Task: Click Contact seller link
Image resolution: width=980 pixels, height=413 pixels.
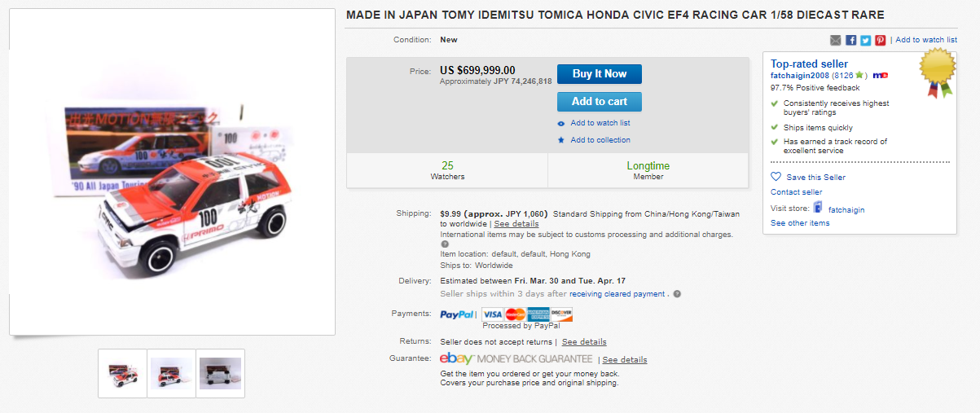Action: (796, 192)
